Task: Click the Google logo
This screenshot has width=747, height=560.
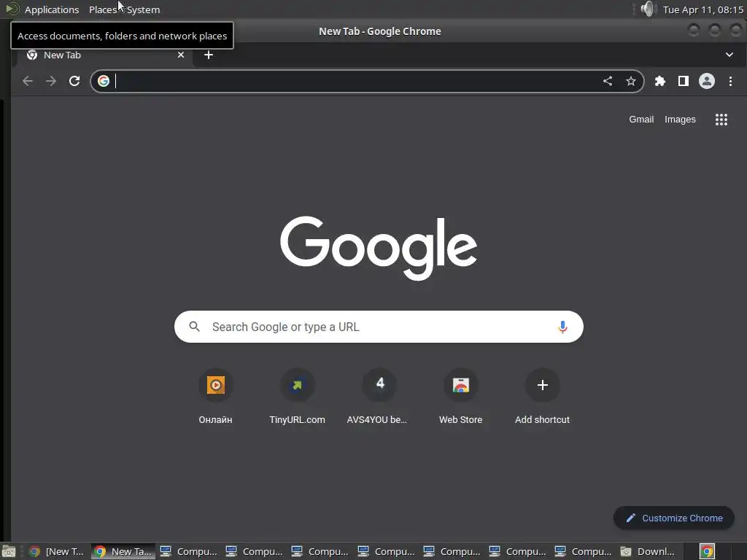Action: click(379, 248)
